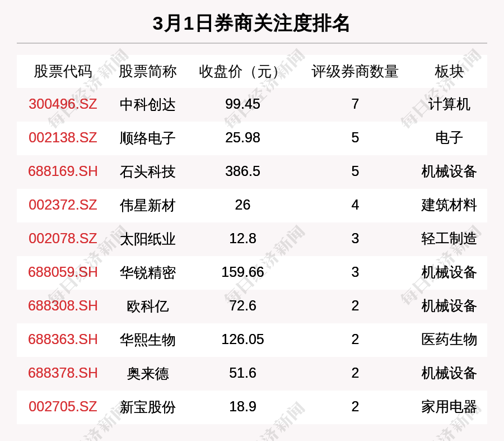The image size is (504, 441).
Task: Select sector 机械设备 in 奥来德 row
Action: tap(449, 373)
